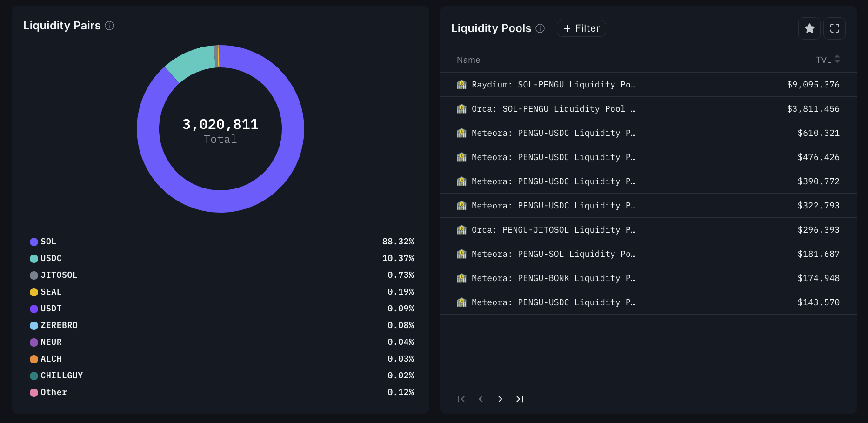Click bank icon on Orca PENGU-JITOSOL row
Screen dimensions: 868x423
[461, 230]
